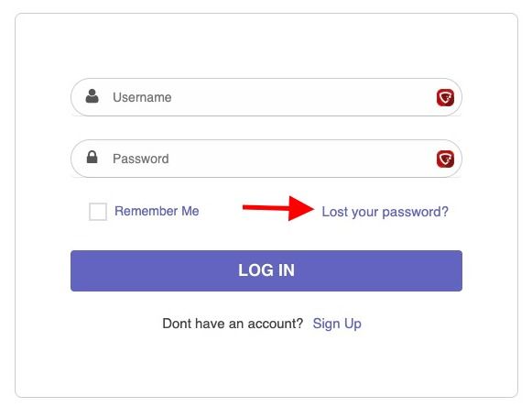Click the user silhouette icon beside Username
Image resolution: width=532 pixels, height=418 pixels.
[x=92, y=96]
